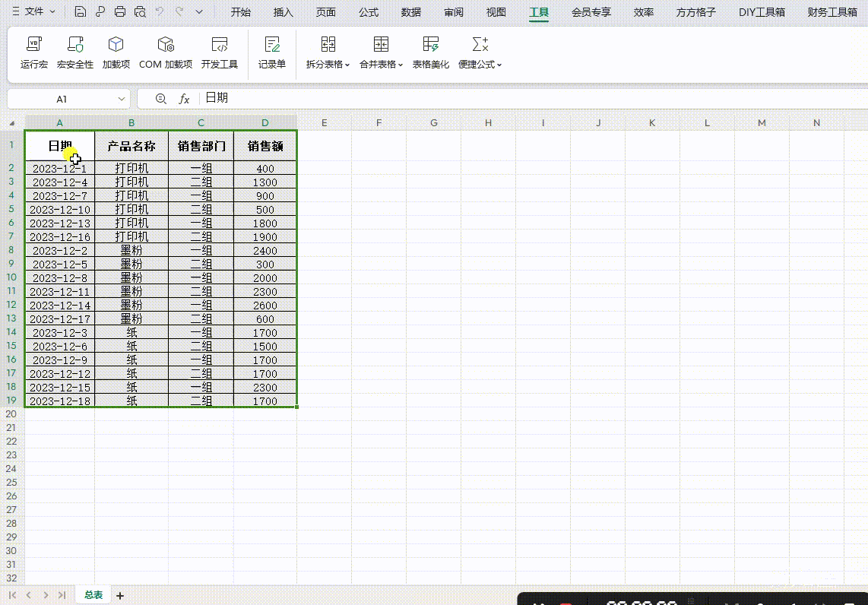868x605 pixels.
Task: Click cell with date 2023-12-10
Action: click(60, 209)
